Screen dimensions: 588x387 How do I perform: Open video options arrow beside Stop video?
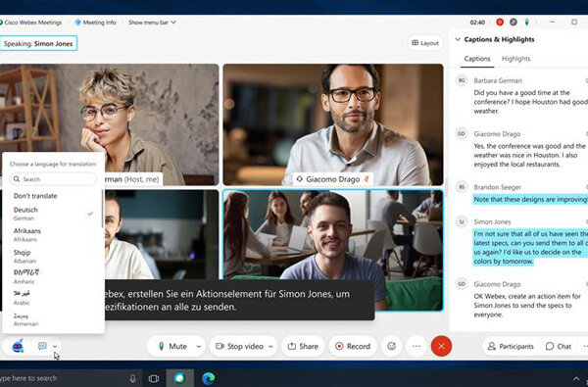tap(270, 347)
